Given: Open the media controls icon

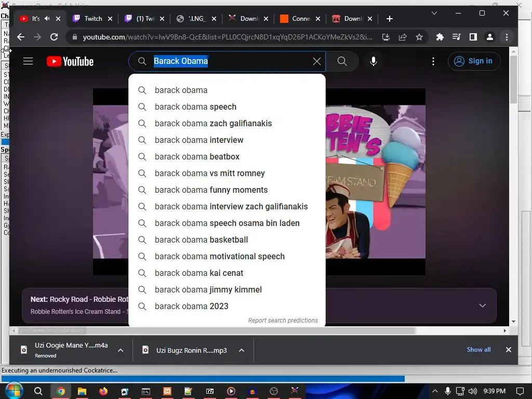Looking at the screenshot, I should [x=456, y=37].
